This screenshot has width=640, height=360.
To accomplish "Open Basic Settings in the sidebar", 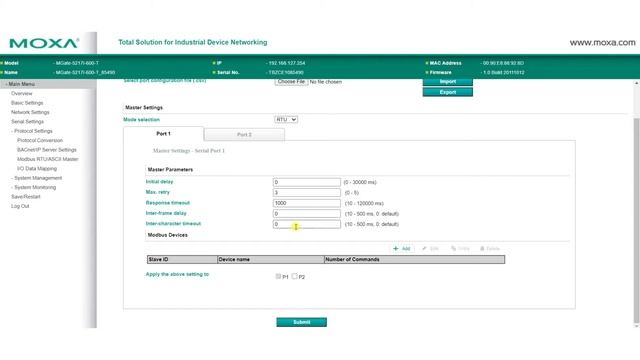I will pyautogui.click(x=27, y=103).
